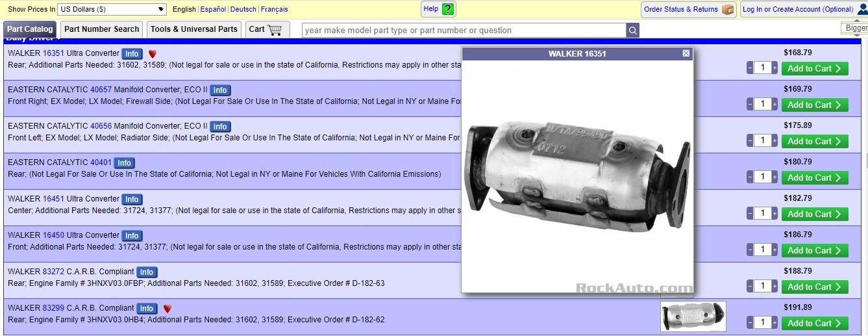Open Info for WALKER 16450
The width and height of the screenshot is (868, 336).
click(132, 236)
